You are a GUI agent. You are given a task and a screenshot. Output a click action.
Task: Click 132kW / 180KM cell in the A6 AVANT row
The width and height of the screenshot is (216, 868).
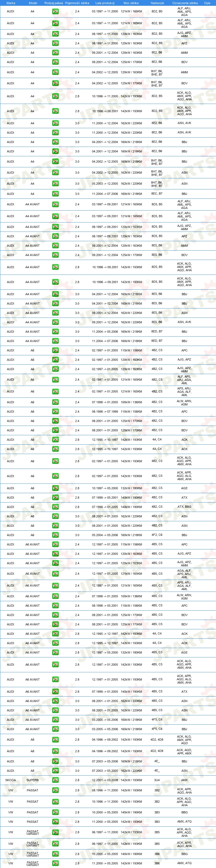pyautogui.click(x=131, y=652)
